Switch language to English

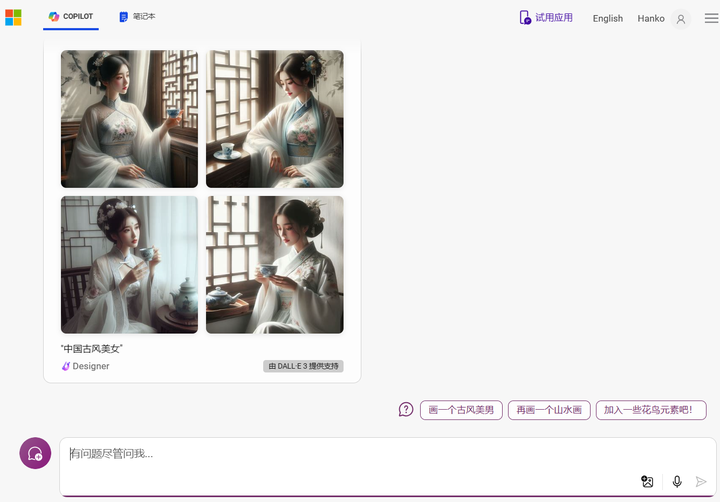coord(608,18)
